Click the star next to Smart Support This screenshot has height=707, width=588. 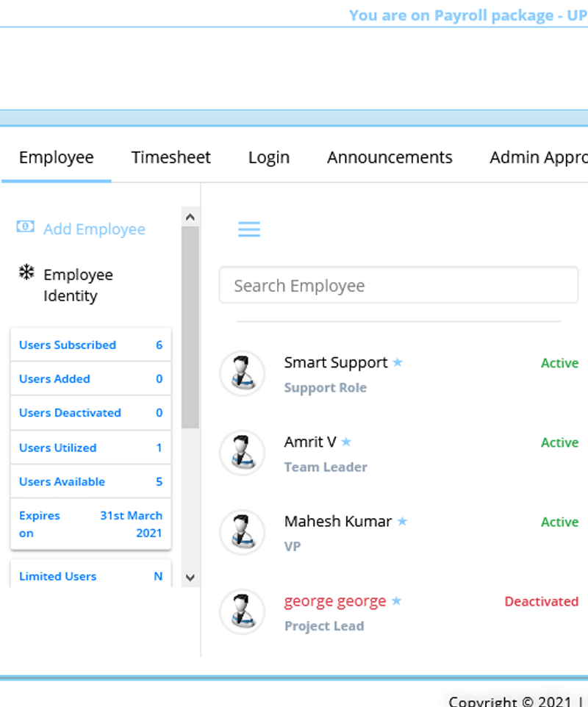(x=398, y=362)
